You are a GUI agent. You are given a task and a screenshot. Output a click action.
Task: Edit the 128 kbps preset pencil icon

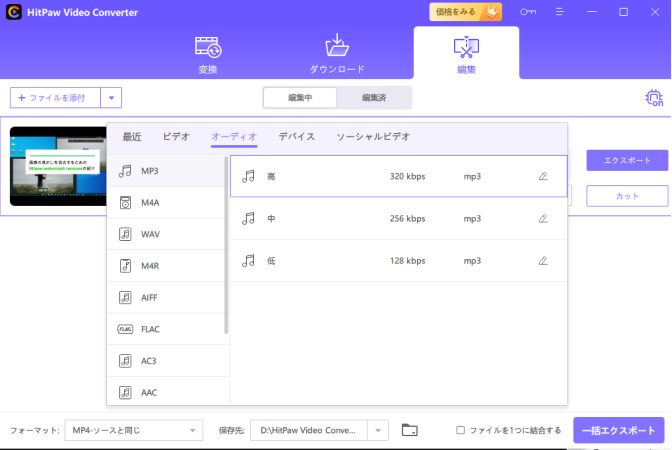pyautogui.click(x=543, y=261)
